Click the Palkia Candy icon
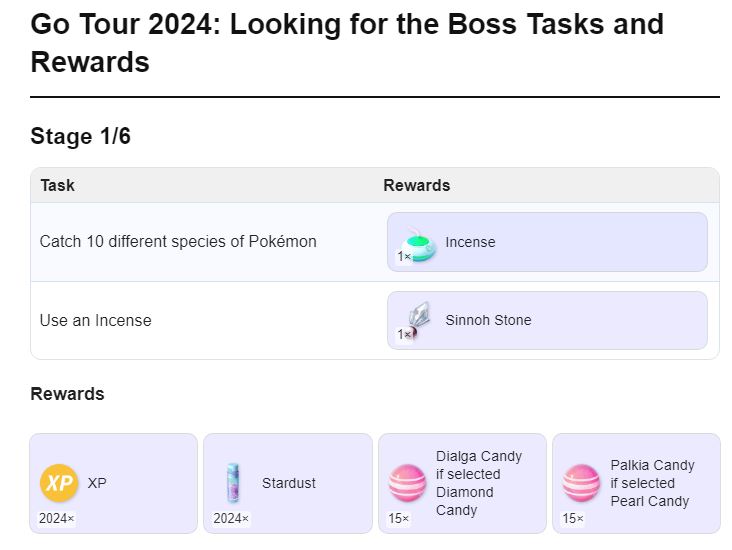The width and height of the screenshot is (732, 550). pyautogui.click(x=581, y=483)
